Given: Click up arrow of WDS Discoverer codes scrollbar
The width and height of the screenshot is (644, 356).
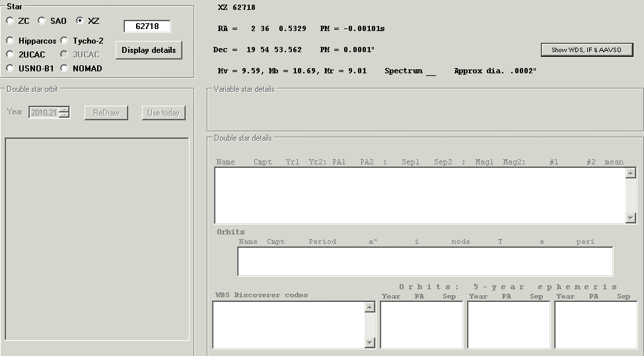Looking at the screenshot, I should (370, 307).
